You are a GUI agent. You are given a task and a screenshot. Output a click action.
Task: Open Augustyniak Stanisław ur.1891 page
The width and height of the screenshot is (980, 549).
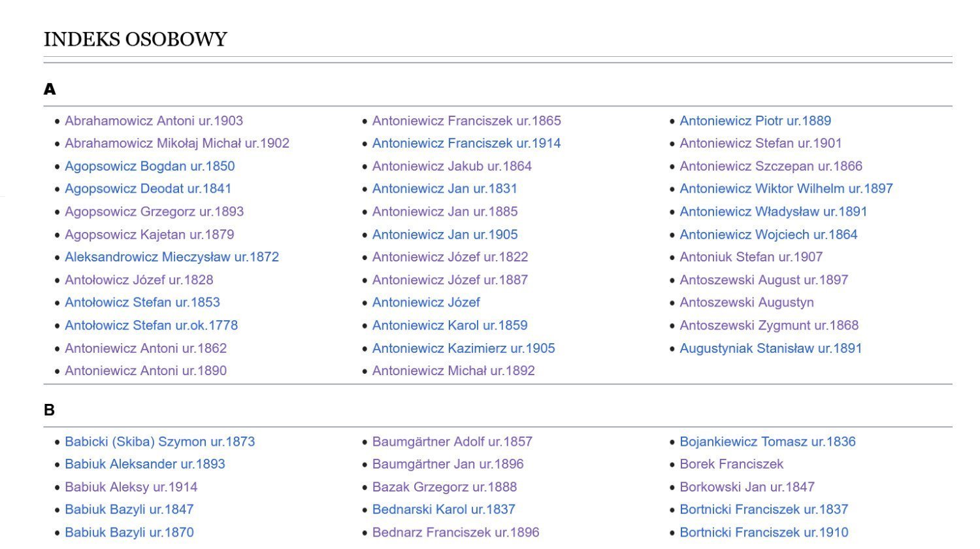pos(771,348)
